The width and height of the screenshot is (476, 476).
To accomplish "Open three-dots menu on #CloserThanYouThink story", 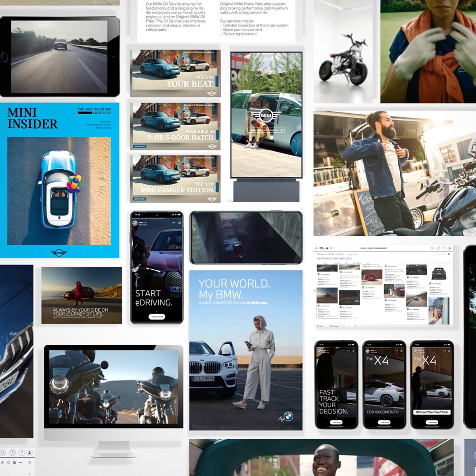I will click(x=444, y=351).
